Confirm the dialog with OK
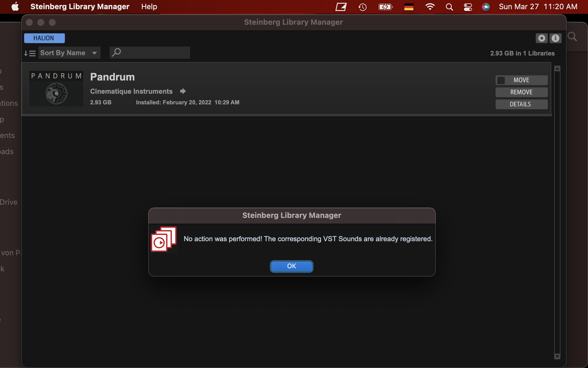This screenshot has width=588, height=368. coord(291,266)
